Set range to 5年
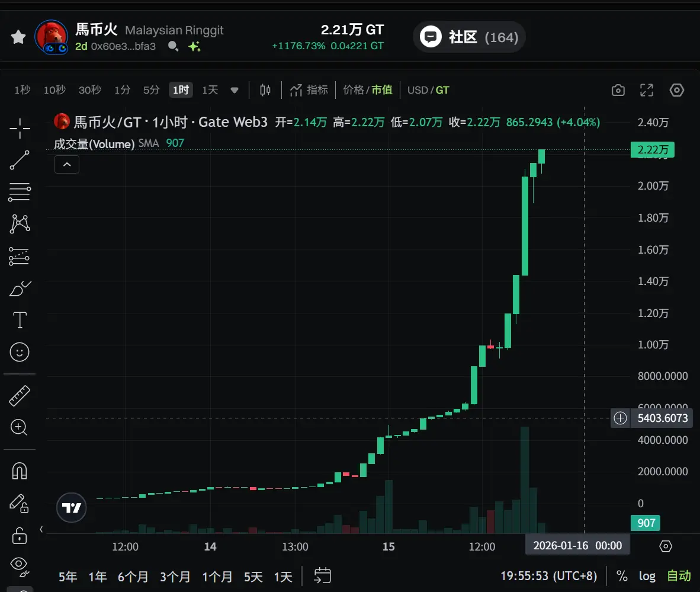Image resolution: width=700 pixels, height=592 pixels. tap(68, 577)
